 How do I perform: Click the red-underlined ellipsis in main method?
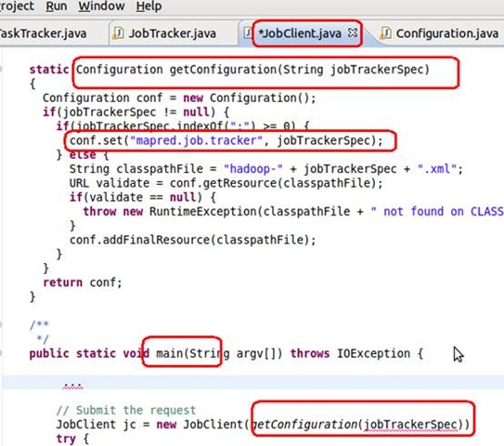coord(72,386)
